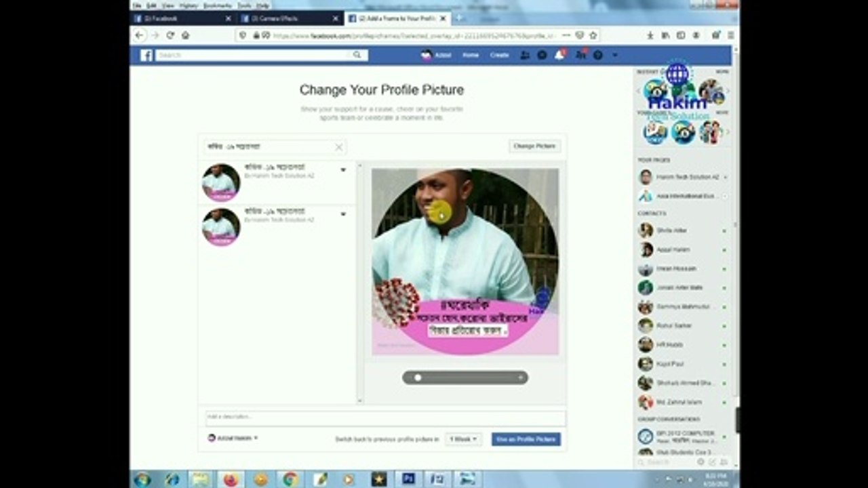Open the Bookmarks menu
The image size is (868, 488).
[217, 5]
